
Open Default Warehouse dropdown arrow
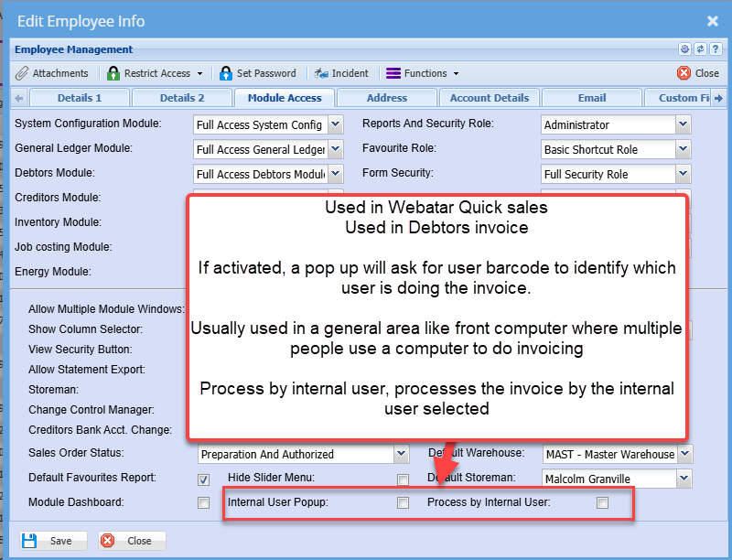coord(684,454)
